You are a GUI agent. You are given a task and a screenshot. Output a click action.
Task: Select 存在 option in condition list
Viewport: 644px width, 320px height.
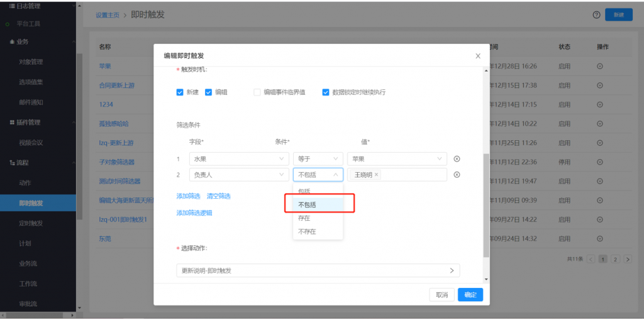[304, 218]
